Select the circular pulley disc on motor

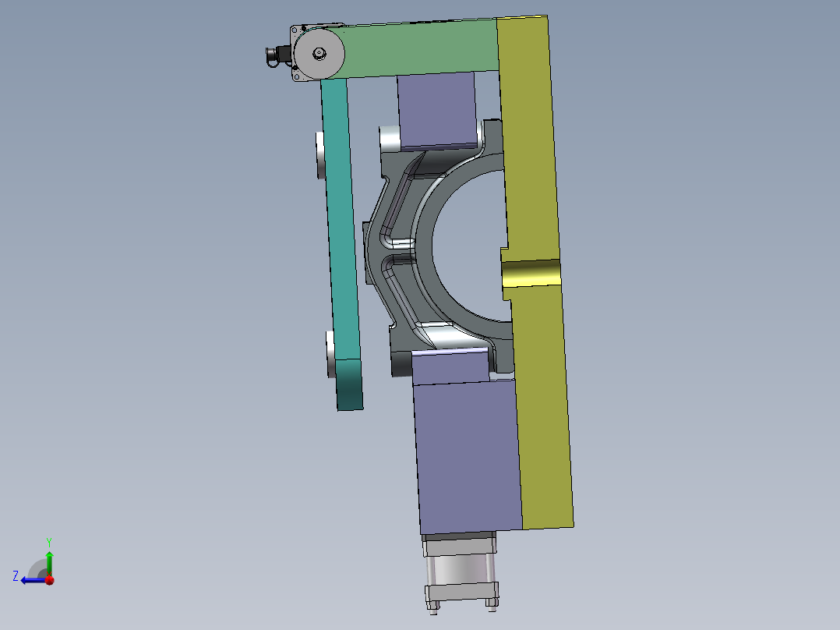click(x=319, y=53)
